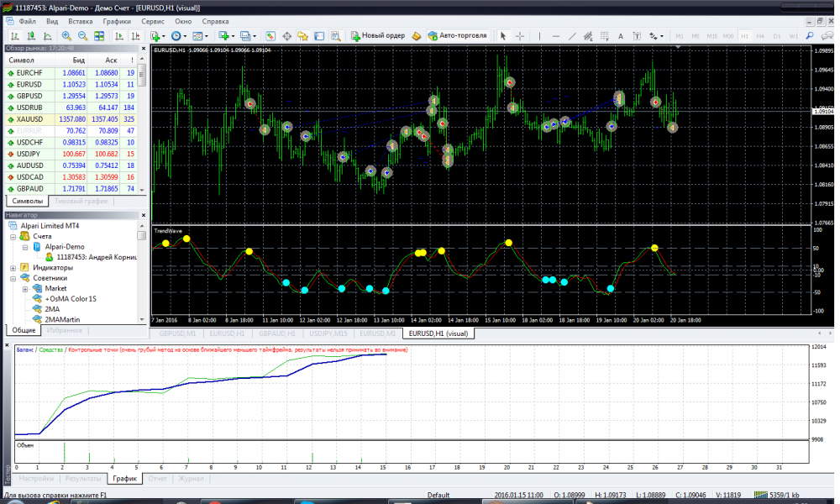Zoom in the chart with magnifier plus

66,36
